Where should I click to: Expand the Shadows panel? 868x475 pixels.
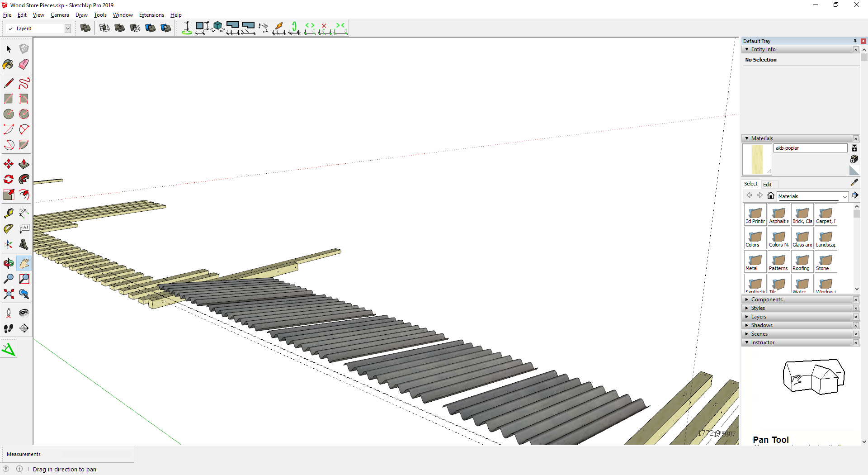[747, 325]
